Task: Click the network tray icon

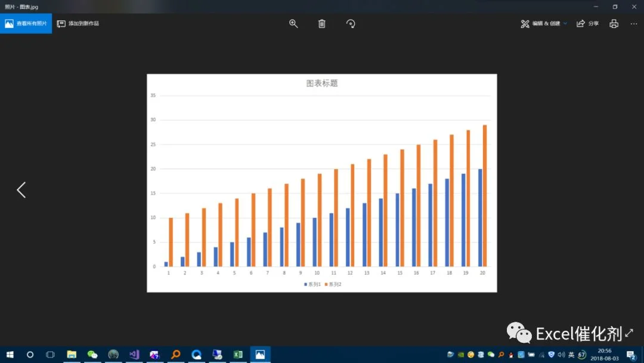Action: [541, 355]
